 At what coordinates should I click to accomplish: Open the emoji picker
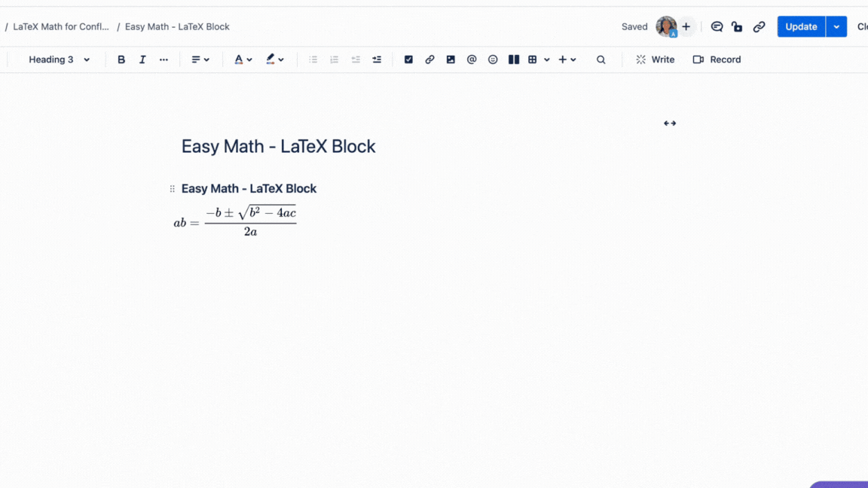493,59
